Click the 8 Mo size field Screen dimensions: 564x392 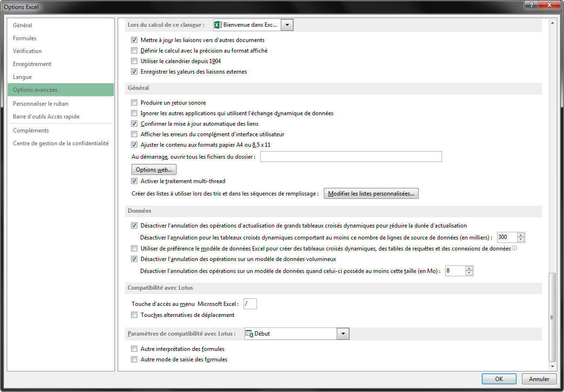455,271
